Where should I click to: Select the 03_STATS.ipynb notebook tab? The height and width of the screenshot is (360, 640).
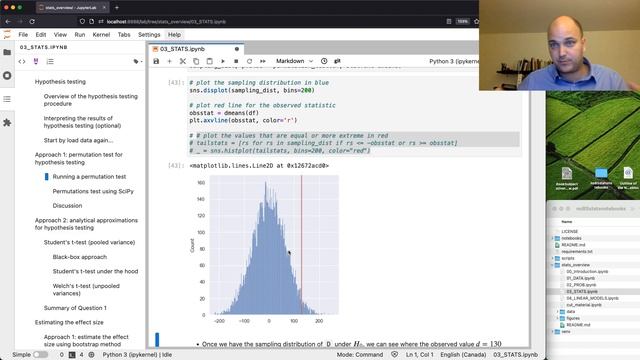pyautogui.click(x=196, y=49)
